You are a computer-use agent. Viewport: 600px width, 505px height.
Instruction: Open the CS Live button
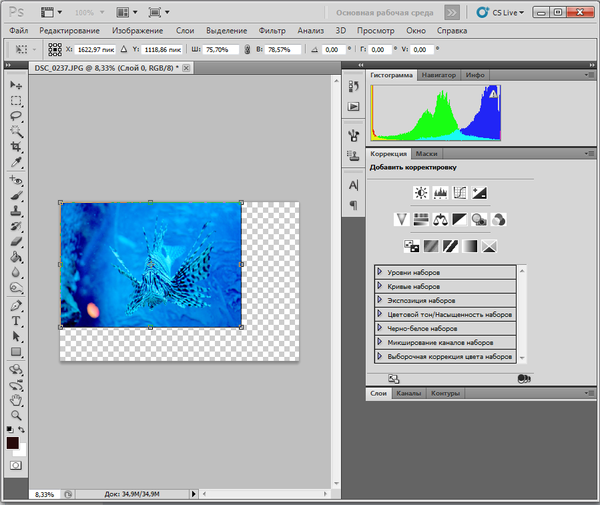coord(499,13)
